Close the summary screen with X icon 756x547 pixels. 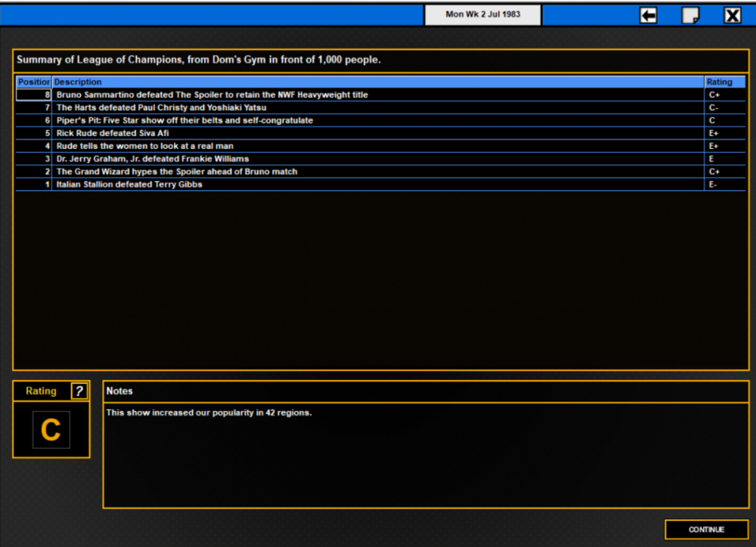732,15
